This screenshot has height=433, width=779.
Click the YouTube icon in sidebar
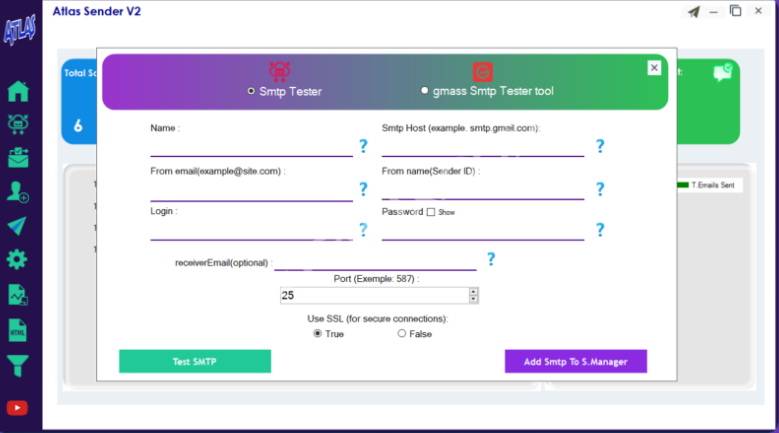(18, 408)
